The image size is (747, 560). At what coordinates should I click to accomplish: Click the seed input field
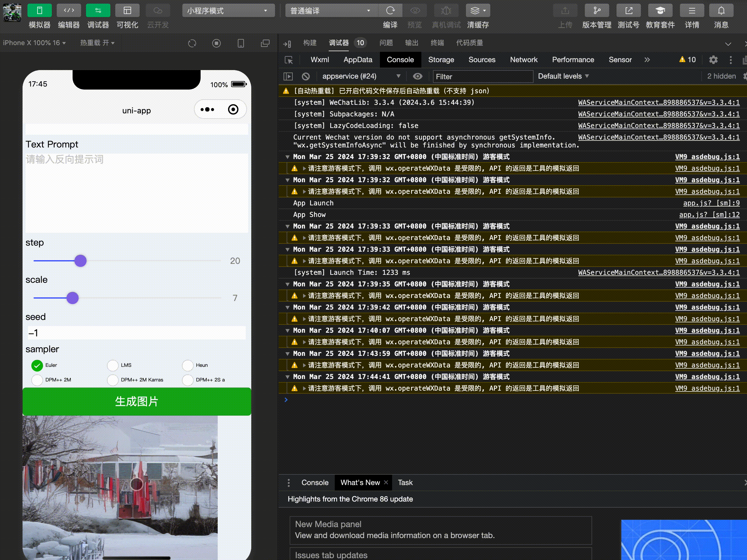[137, 333]
